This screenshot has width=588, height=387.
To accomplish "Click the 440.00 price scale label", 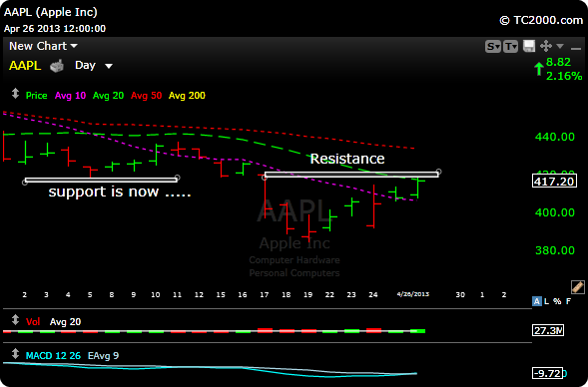I will point(555,137).
